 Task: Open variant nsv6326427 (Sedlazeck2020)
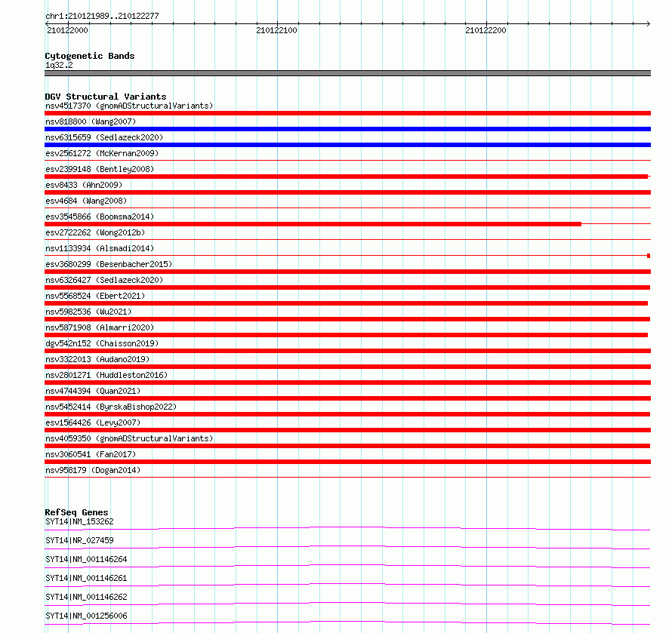point(104,280)
